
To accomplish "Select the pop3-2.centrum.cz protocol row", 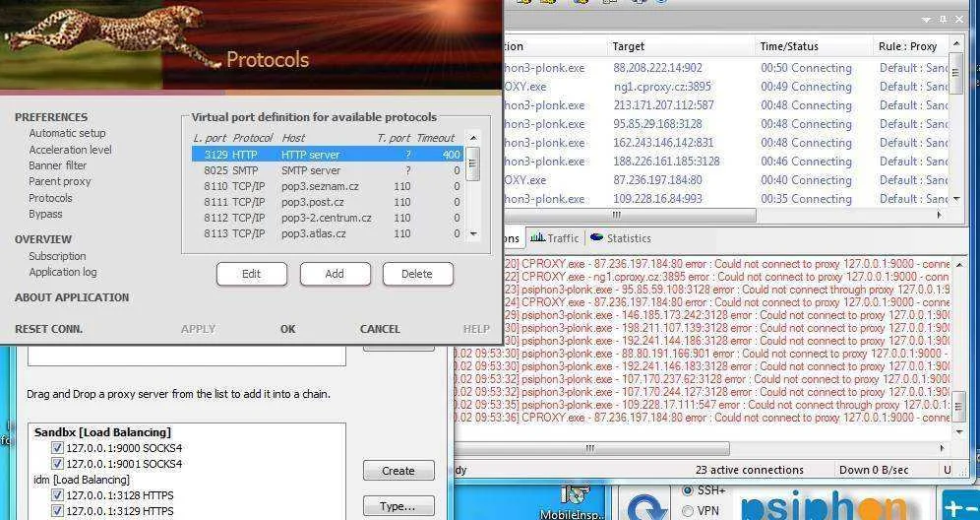I will click(x=328, y=218).
